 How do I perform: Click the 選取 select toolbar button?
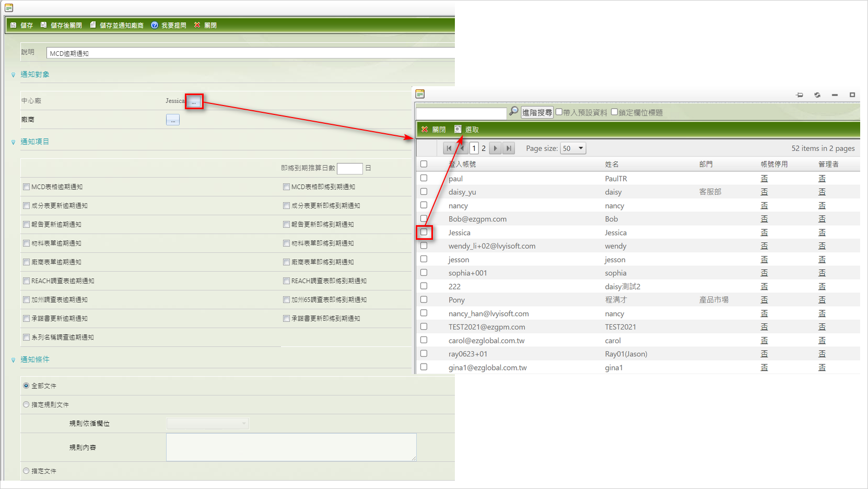pos(466,130)
